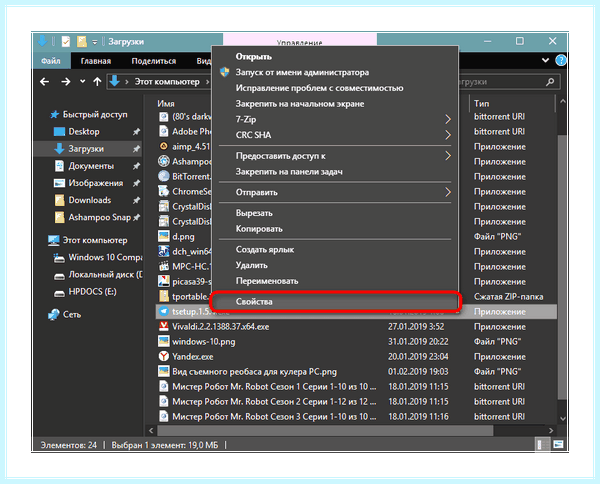The width and height of the screenshot is (600, 484).
Task: Go up one folder level
Action: click(x=97, y=81)
